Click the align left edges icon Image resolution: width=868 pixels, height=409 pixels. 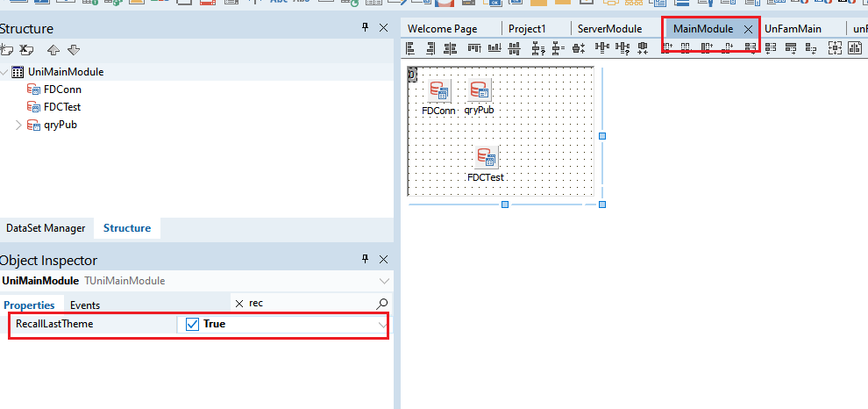(x=410, y=48)
